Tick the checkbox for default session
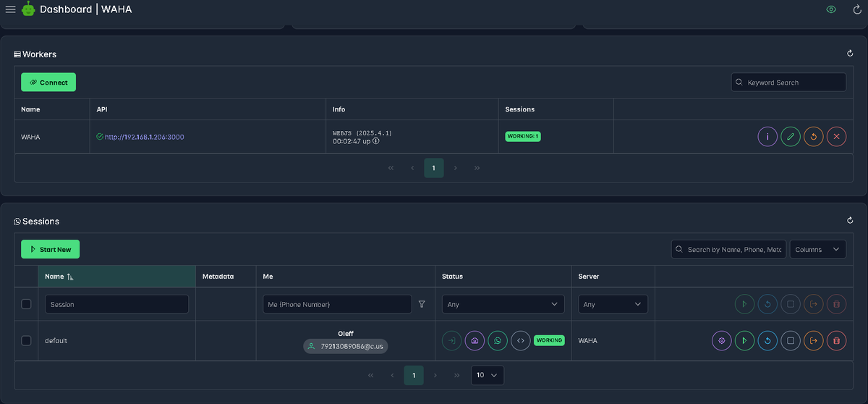Image resolution: width=868 pixels, height=404 pixels. point(26,340)
